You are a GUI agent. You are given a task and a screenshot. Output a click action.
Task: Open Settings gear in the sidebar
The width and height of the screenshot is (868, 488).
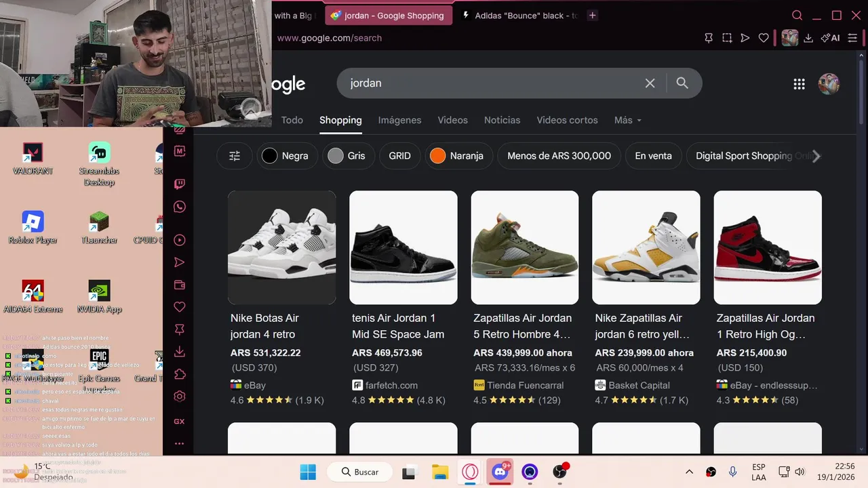tap(180, 396)
